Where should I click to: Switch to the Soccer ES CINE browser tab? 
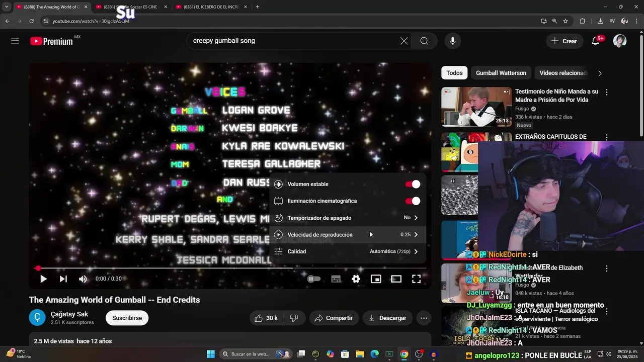[x=131, y=7]
